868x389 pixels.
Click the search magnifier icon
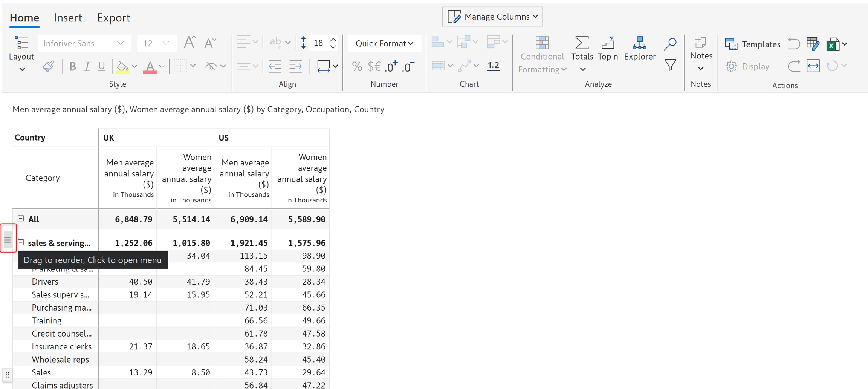[670, 44]
